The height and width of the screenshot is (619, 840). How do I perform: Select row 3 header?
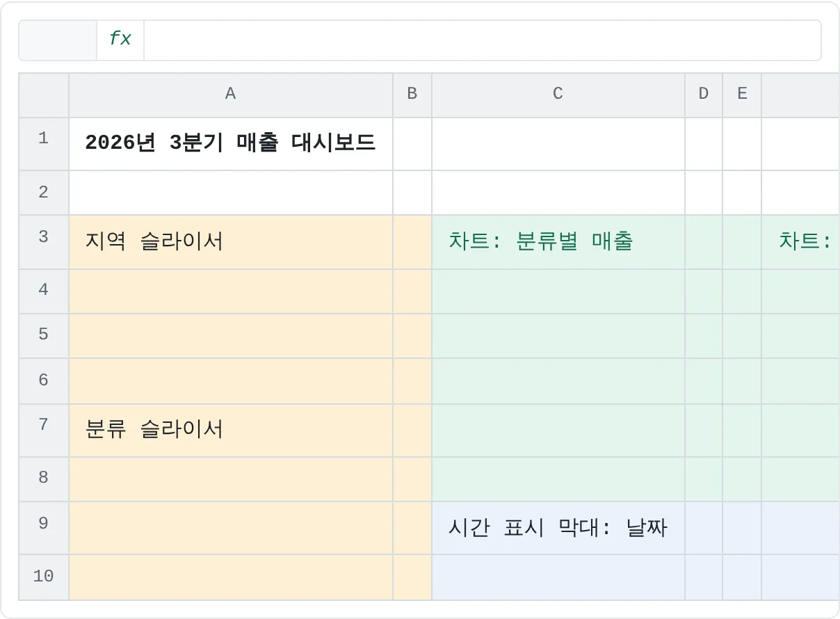click(44, 242)
